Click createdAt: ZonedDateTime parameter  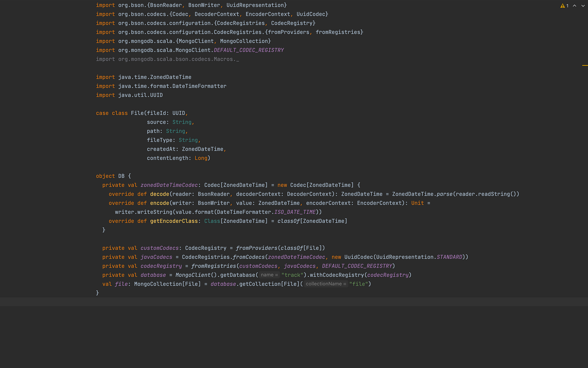185,149
